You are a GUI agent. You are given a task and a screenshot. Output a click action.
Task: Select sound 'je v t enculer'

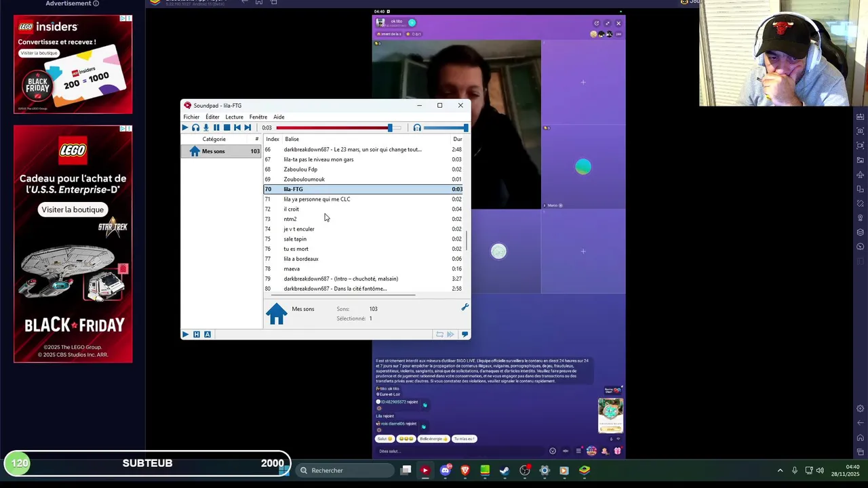point(363,229)
